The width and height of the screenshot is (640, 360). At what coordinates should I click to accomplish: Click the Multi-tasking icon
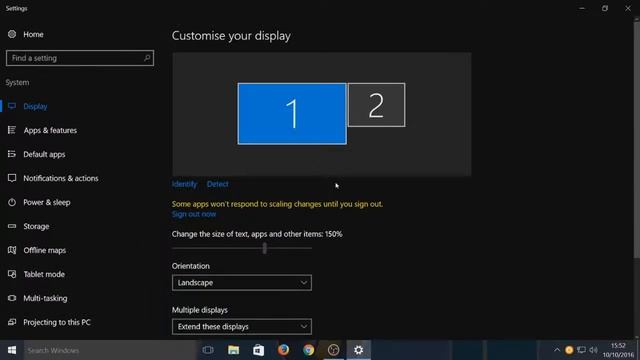(12, 298)
